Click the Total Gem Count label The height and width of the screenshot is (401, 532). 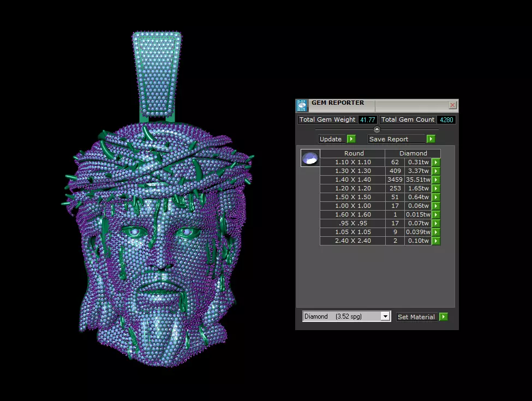408,120
